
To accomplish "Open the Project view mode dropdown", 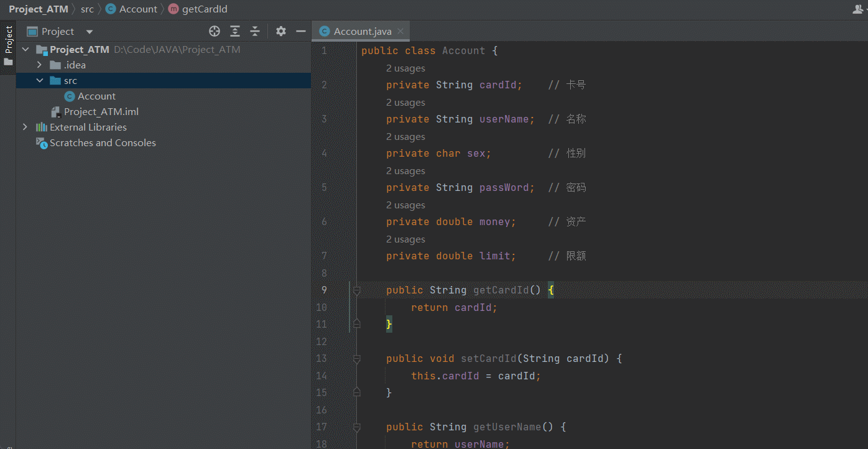I will [x=90, y=32].
